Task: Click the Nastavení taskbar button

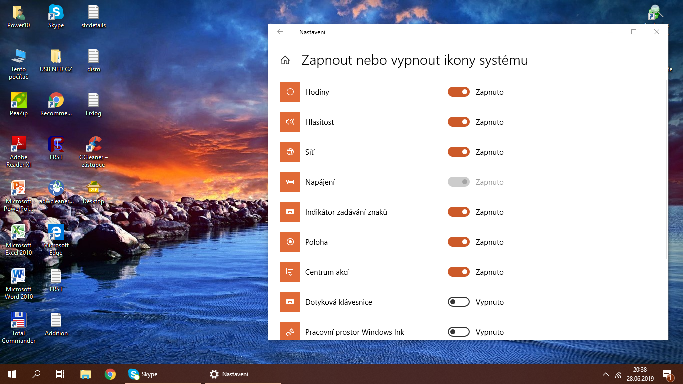Action: (x=242, y=374)
